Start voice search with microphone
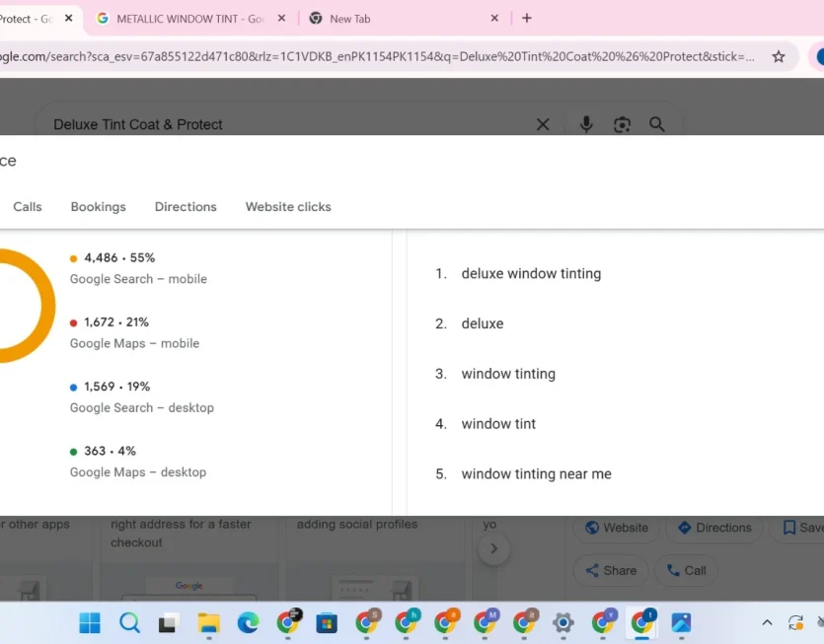The image size is (824, 644). click(586, 124)
